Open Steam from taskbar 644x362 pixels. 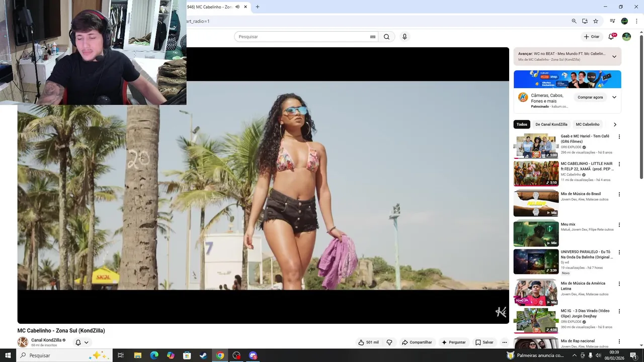[203, 355]
